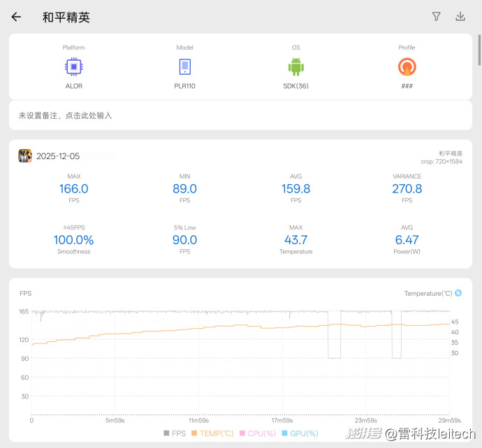This screenshot has height=448, width=482.
Task: Open the orange Profile icon
Action: [x=407, y=67]
